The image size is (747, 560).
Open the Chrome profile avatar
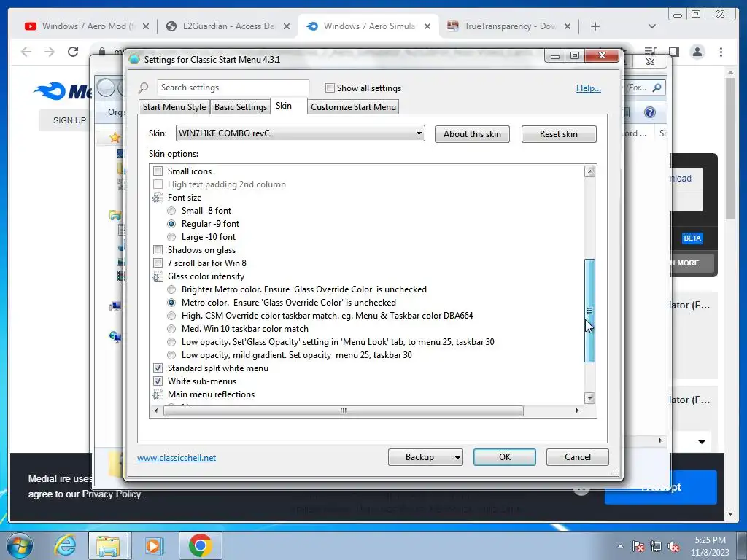click(x=697, y=52)
